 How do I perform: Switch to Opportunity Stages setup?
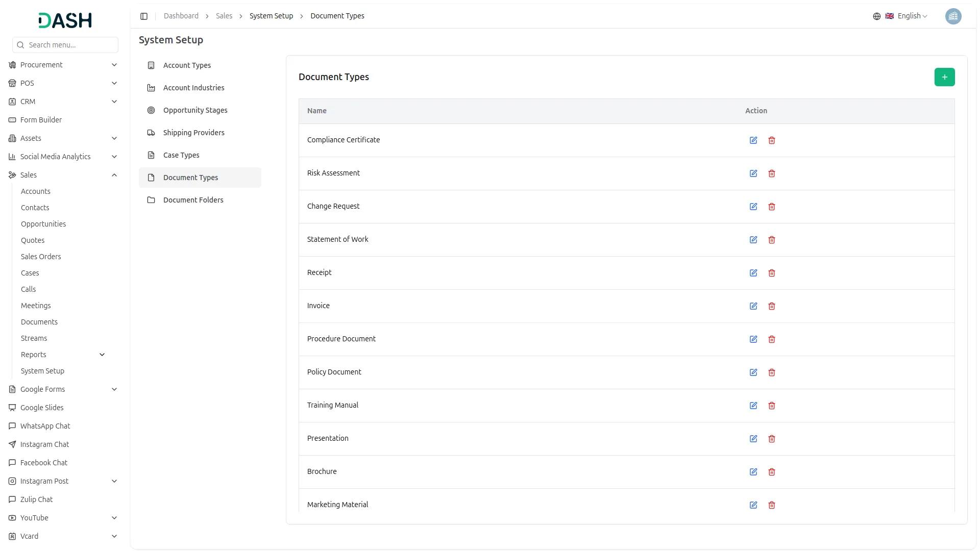pyautogui.click(x=195, y=110)
